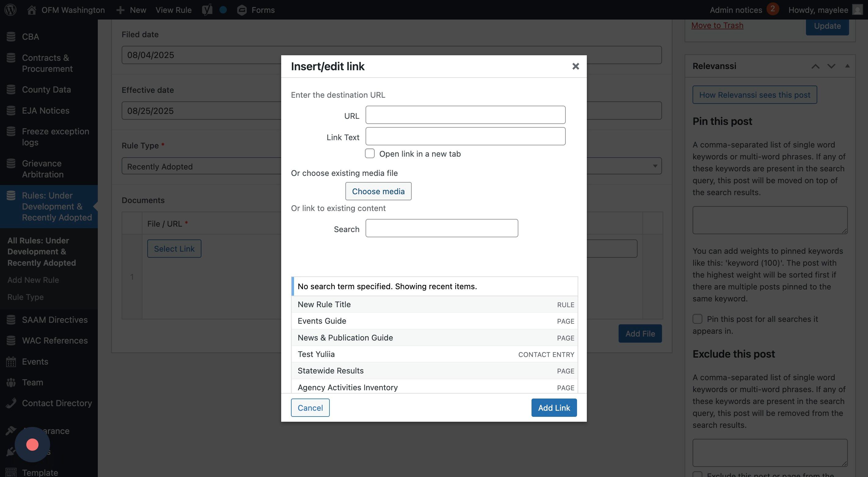Move Relevanssi panel up with chevron arrow
Screen dimensions: 868x477
815,66
